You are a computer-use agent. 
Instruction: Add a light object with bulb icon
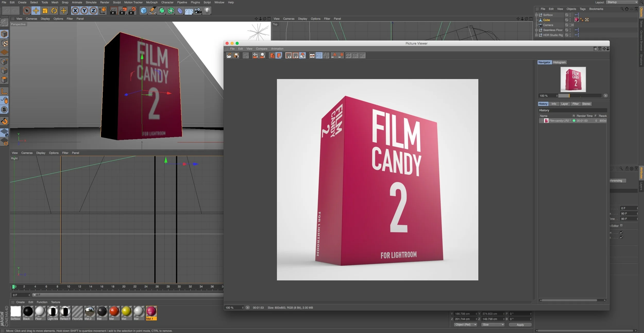(207, 11)
